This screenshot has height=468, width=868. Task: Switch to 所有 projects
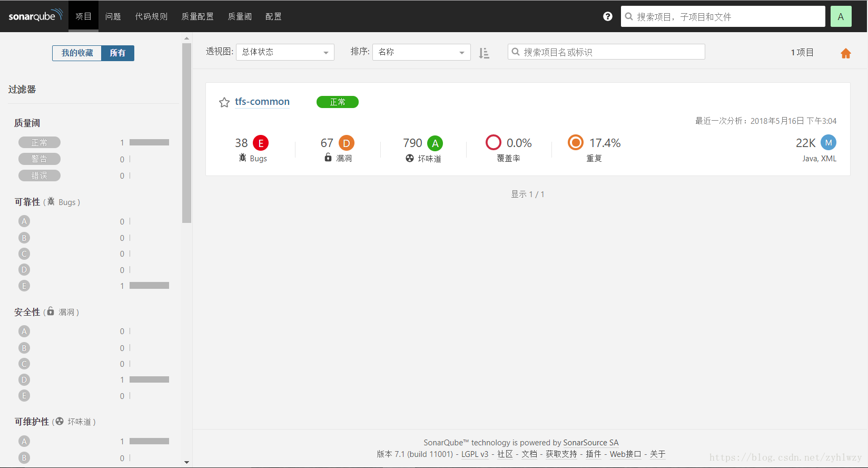(x=117, y=53)
